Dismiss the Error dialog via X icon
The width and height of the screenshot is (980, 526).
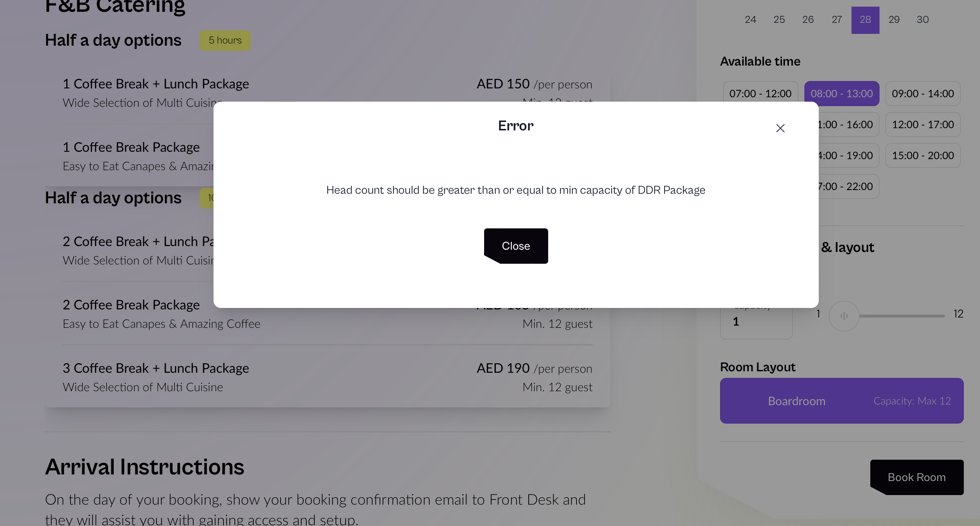coord(780,128)
